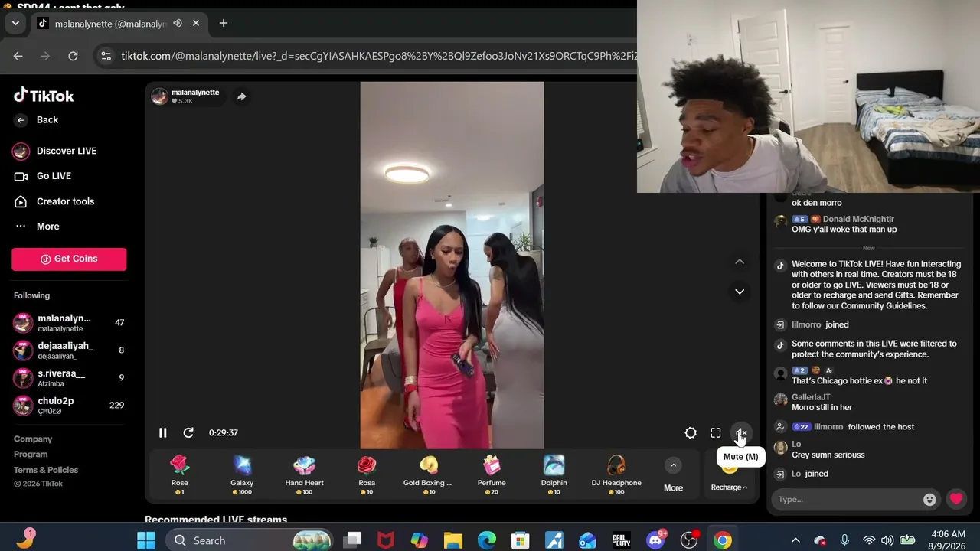Switch to the malanalynette browser tab
The image size is (980, 551).
[119, 24]
